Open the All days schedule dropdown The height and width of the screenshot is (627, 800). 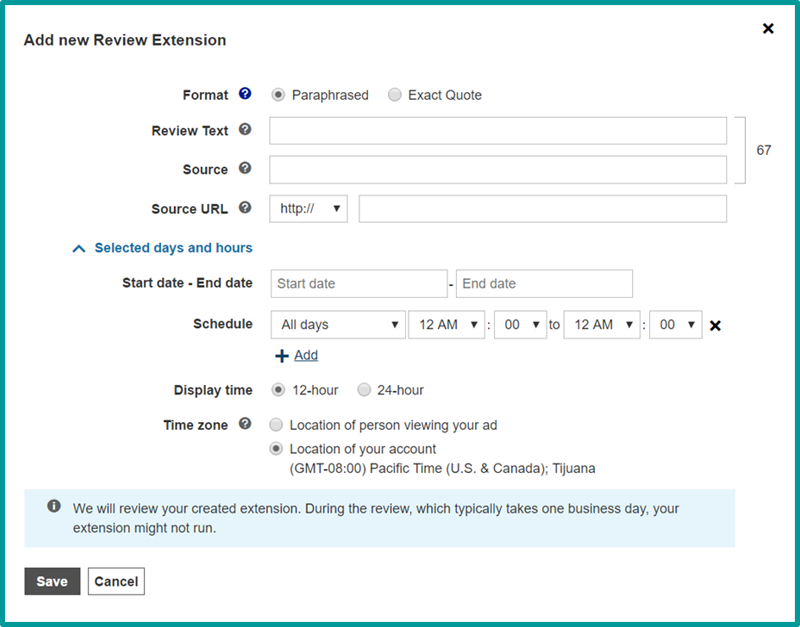[x=338, y=325]
